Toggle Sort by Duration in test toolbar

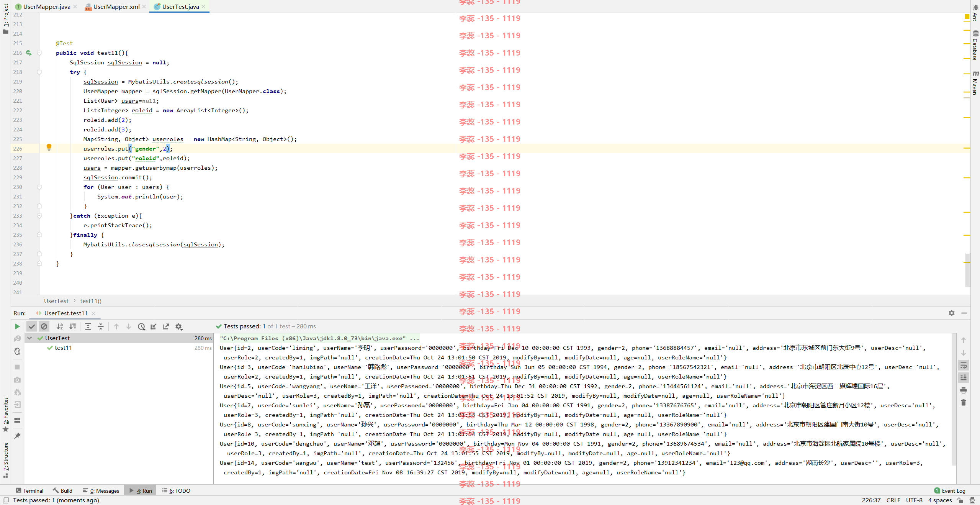[72, 326]
